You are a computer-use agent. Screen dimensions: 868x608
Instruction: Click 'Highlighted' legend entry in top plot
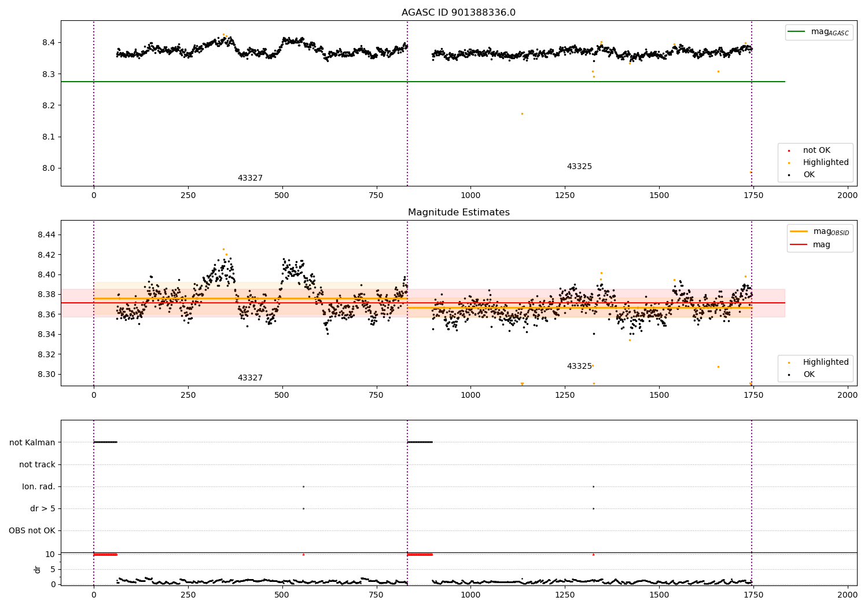[819, 163]
